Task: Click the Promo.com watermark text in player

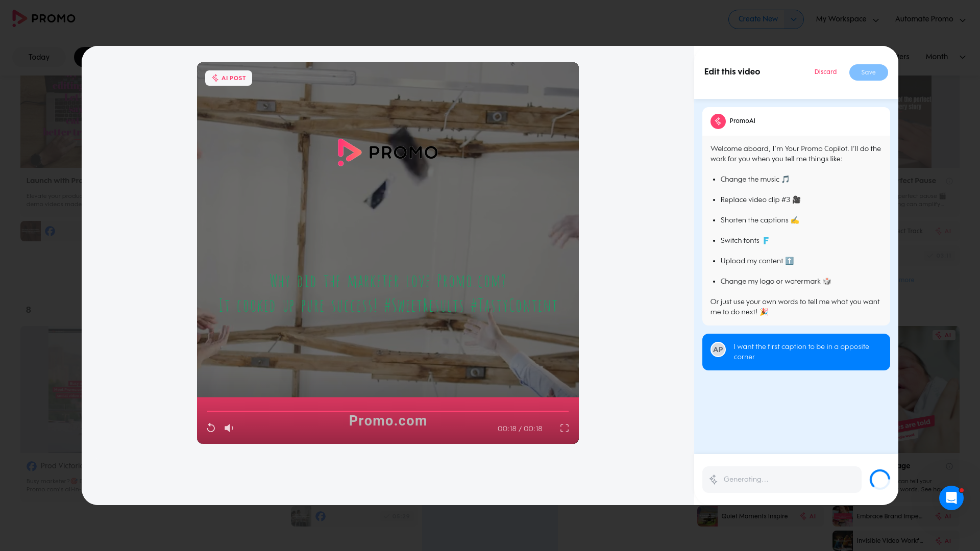Action: pos(388,421)
